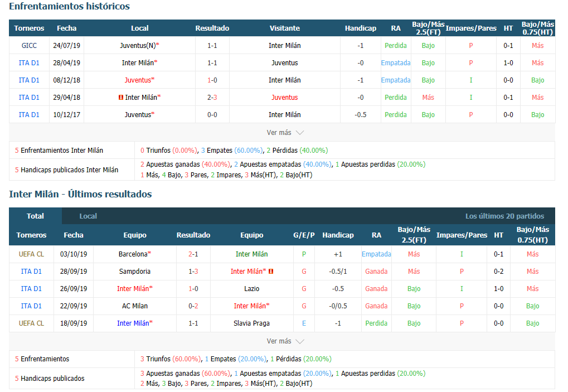Open the 1-1 result of the Slavia Praga match
Screen dimensions: 568x392
[193, 323]
